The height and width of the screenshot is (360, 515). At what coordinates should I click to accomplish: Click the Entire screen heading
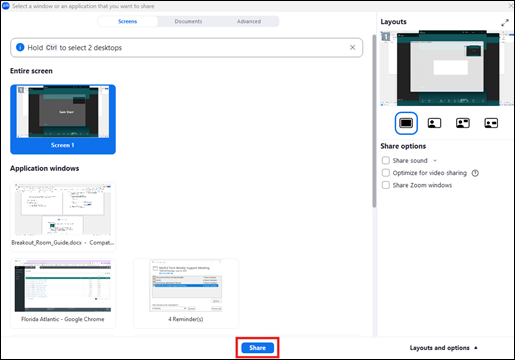click(x=31, y=71)
